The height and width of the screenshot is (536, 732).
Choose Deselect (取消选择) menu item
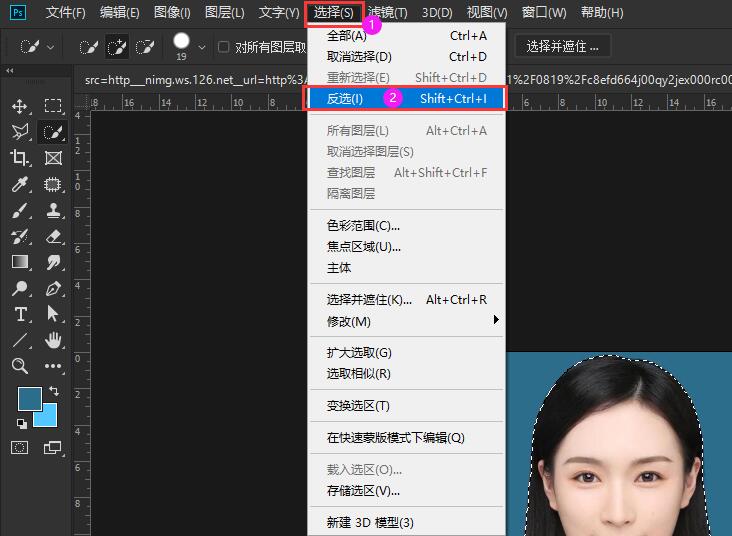click(x=407, y=56)
